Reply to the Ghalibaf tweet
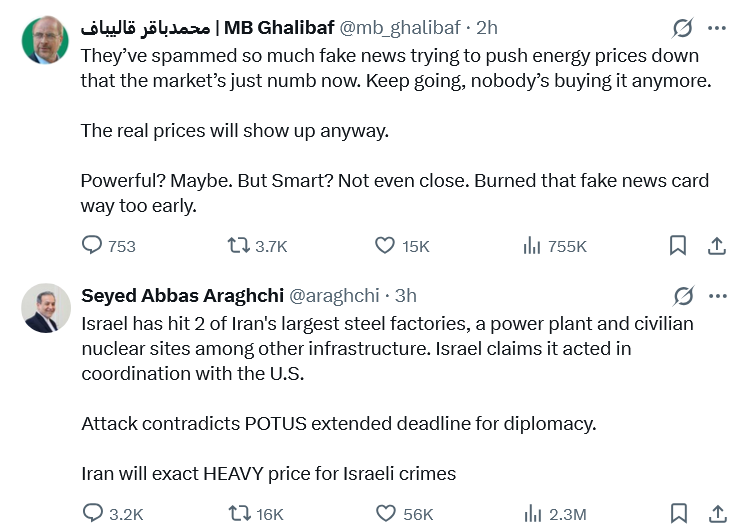Image resolution: width=748 pixels, height=528 pixels. coord(92,245)
